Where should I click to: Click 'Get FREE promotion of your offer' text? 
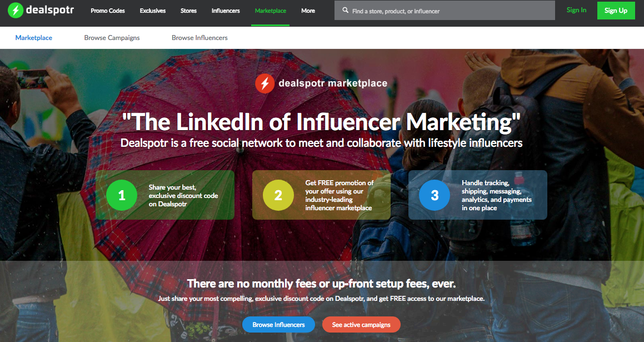(x=340, y=195)
